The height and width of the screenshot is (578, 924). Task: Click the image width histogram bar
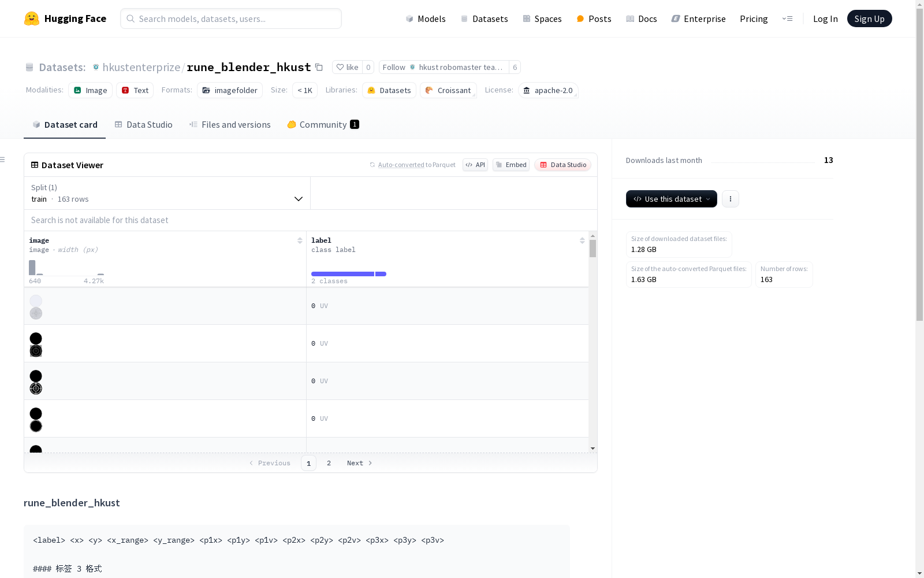click(x=32, y=268)
